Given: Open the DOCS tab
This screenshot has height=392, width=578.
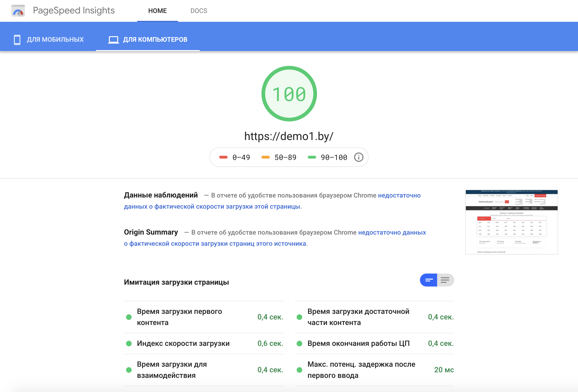Looking at the screenshot, I should pyautogui.click(x=198, y=11).
